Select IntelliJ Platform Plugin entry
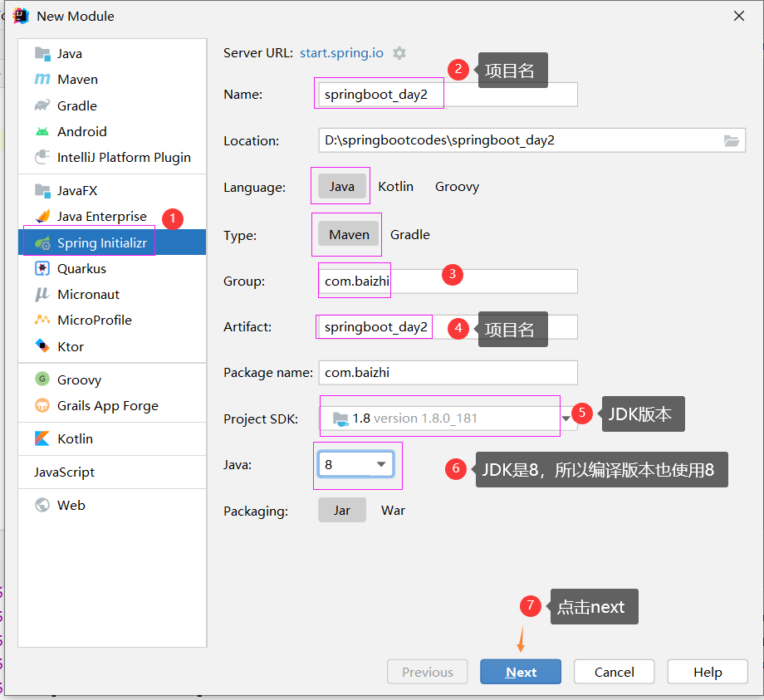This screenshot has width=764, height=700. (112, 157)
